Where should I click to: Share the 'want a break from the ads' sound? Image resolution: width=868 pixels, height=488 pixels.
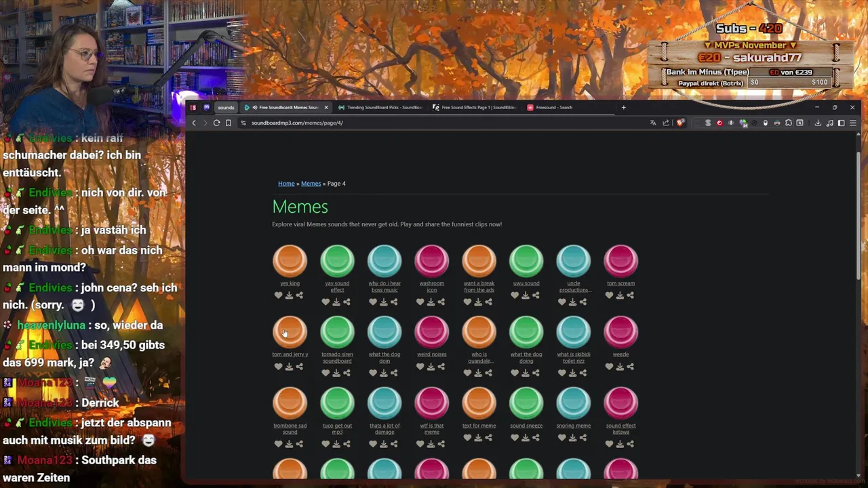pos(489,302)
